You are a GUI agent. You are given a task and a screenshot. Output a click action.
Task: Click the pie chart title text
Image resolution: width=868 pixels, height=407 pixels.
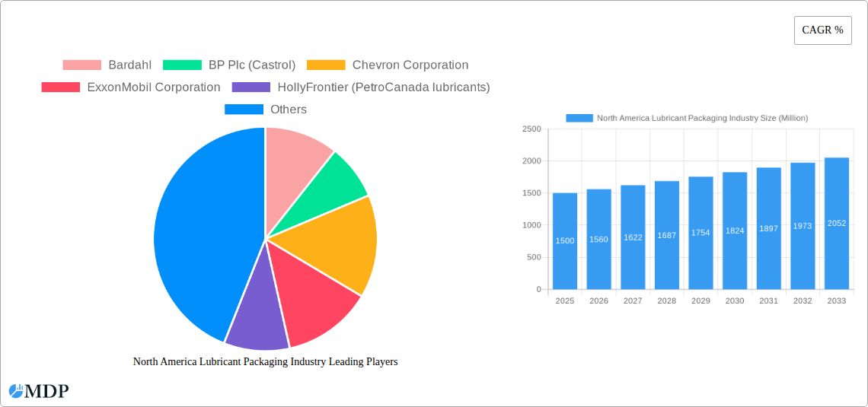tap(265, 361)
